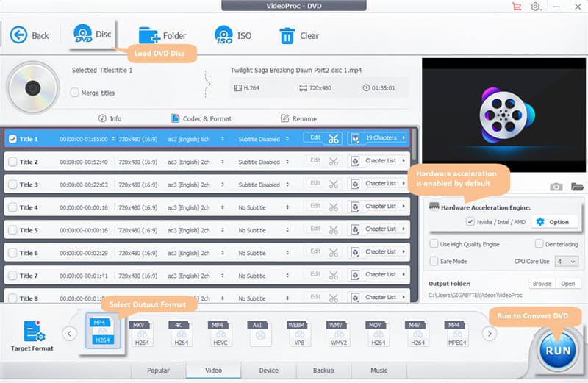Browse for output folder
The height and width of the screenshot is (383, 588).
pyautogui.click(x=542, y=284)
